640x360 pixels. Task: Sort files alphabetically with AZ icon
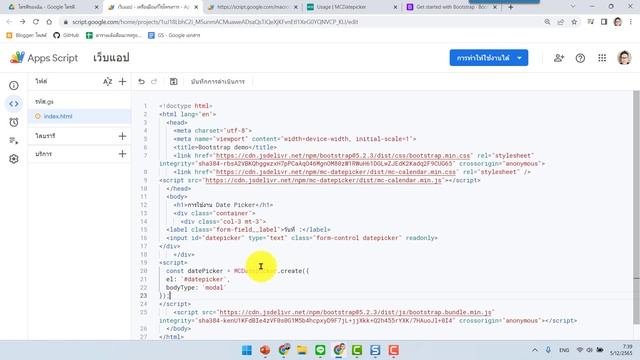[107, 82]
